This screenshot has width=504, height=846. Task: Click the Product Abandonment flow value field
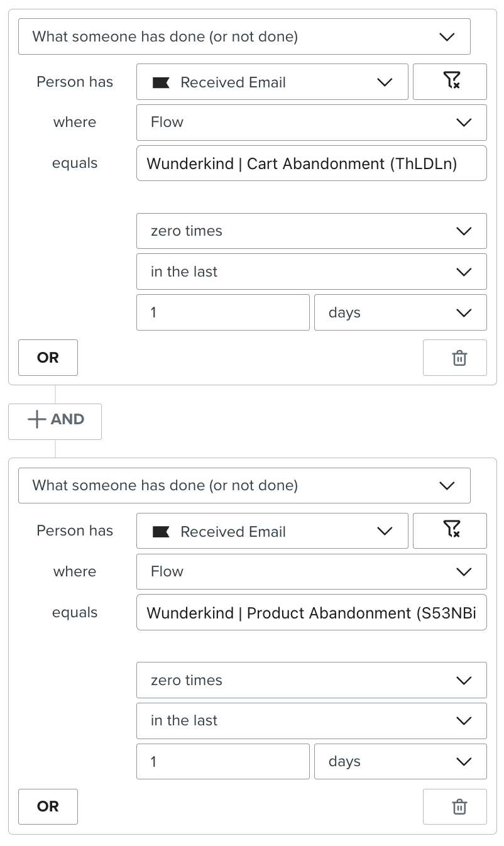[x=311, y=612]
